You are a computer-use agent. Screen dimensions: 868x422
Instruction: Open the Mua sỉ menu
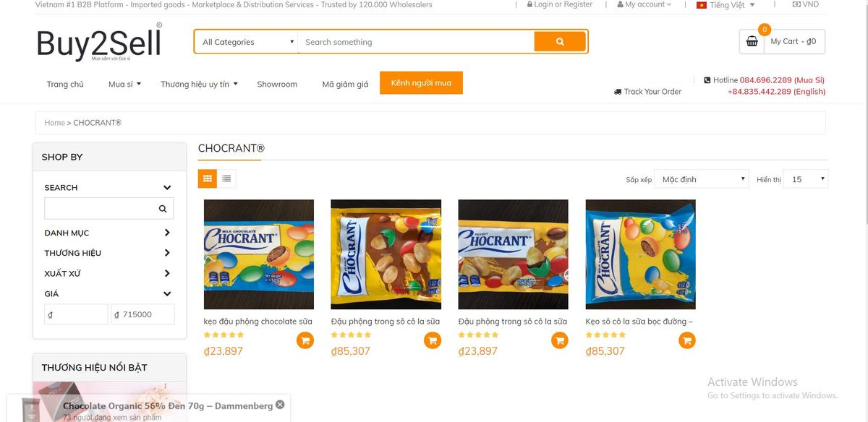(124, 84)
